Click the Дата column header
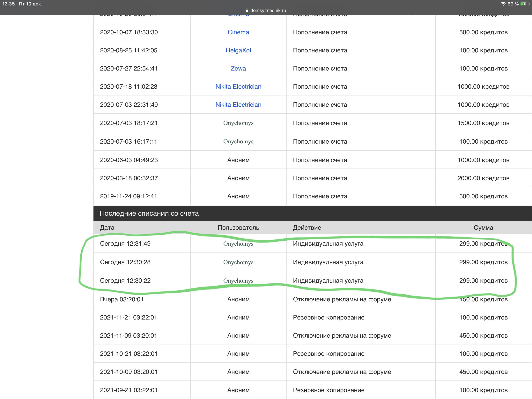 pos(107,228)
